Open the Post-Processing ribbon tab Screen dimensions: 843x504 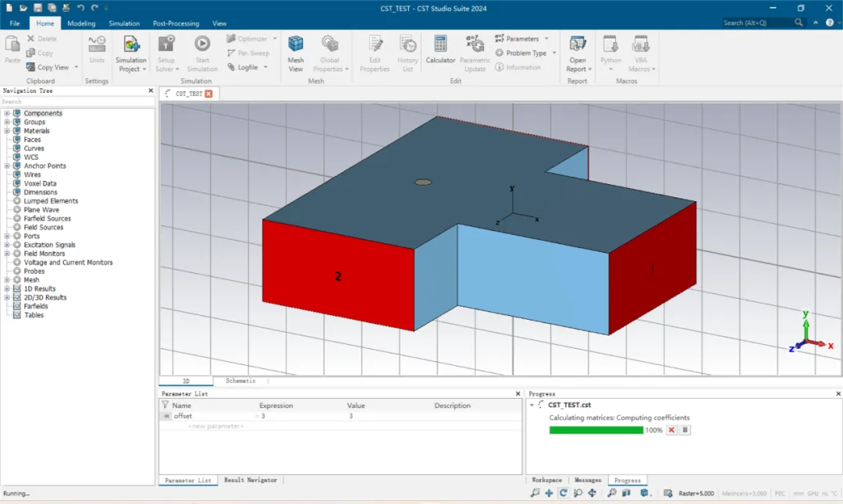(176, 23)
